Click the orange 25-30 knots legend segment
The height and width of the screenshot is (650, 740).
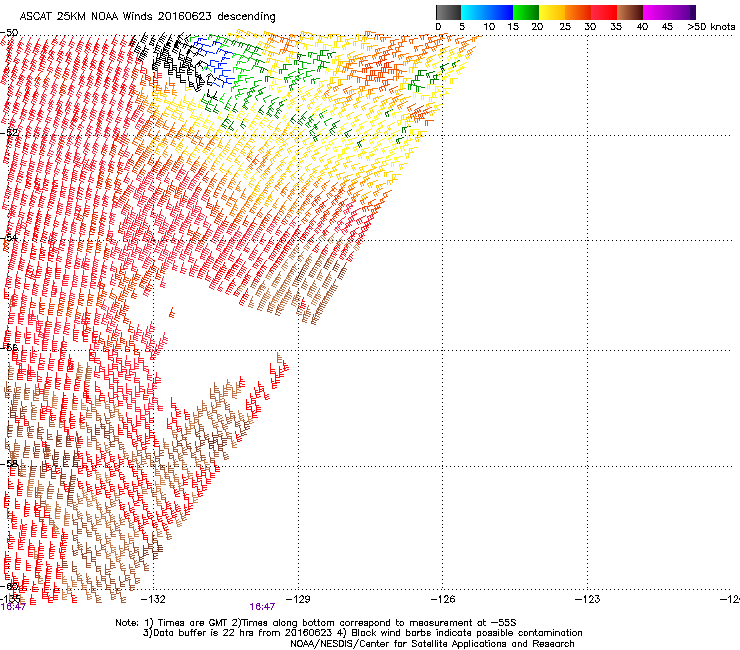point(578,12)
